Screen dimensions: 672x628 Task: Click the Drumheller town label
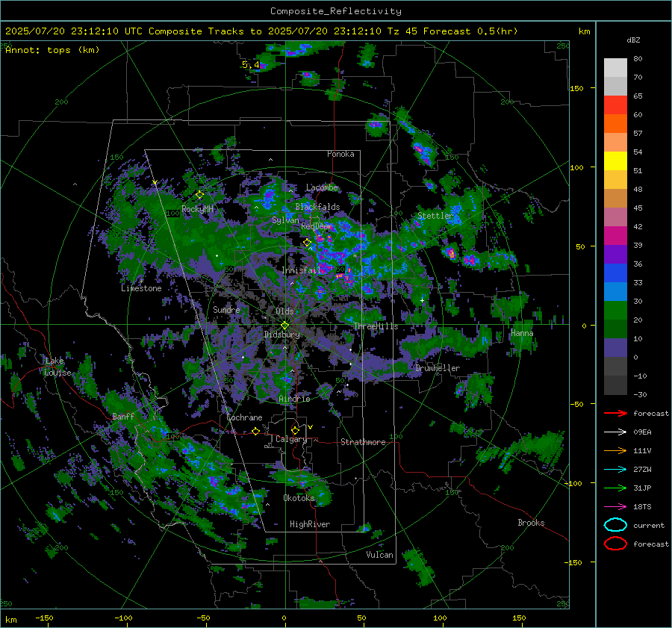click(x=438, y=368)
